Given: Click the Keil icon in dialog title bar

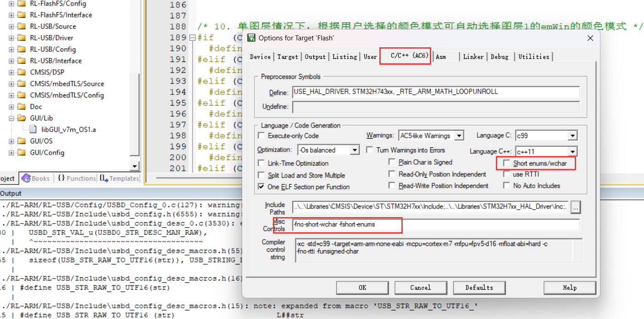Looking at the screenshot, I should click(x=252, y=38).
